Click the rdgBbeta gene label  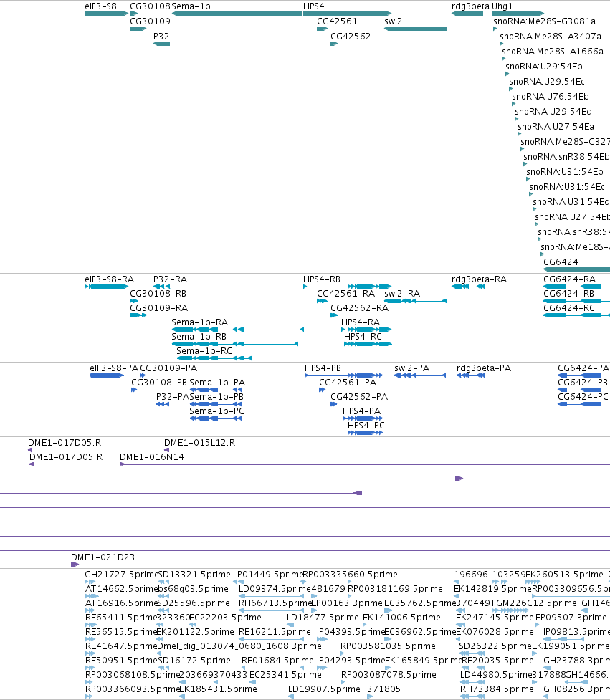point(471,6)
